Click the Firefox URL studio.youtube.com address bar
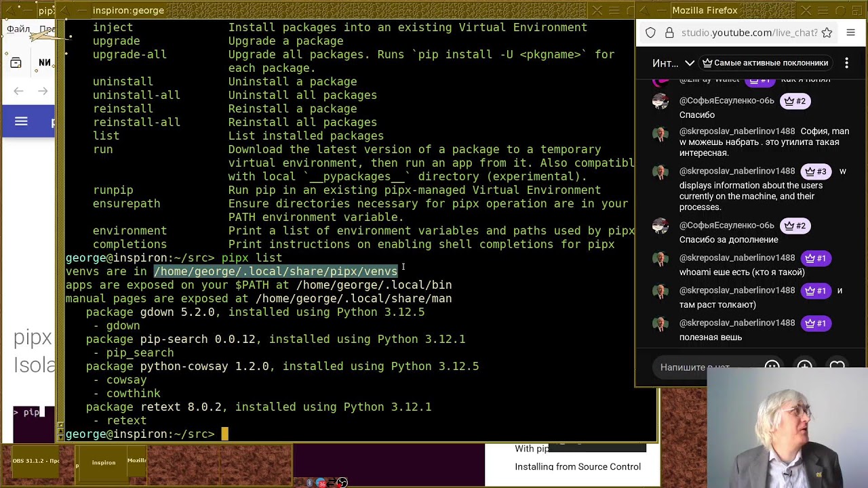868x488 pixels. pos(749,33)
